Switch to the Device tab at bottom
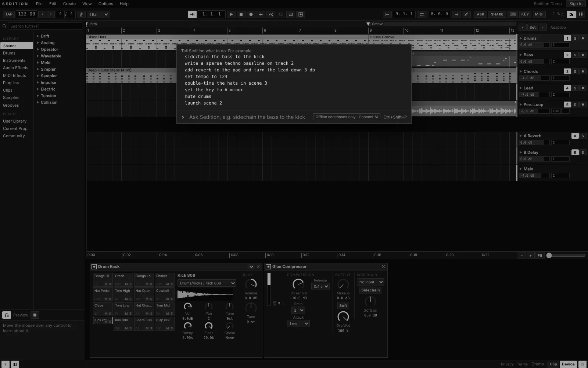 pyautogui.click(x=568, y=364)
